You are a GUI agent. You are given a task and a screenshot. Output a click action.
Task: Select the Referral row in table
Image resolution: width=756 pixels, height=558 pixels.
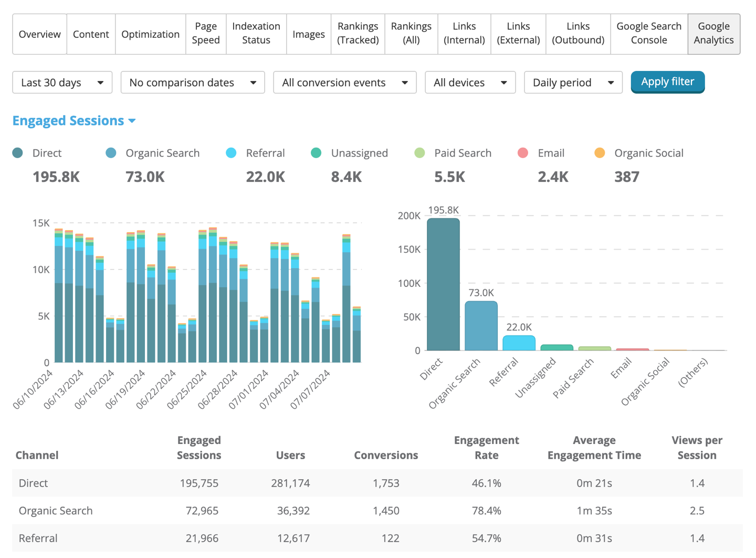click(377, 538)
